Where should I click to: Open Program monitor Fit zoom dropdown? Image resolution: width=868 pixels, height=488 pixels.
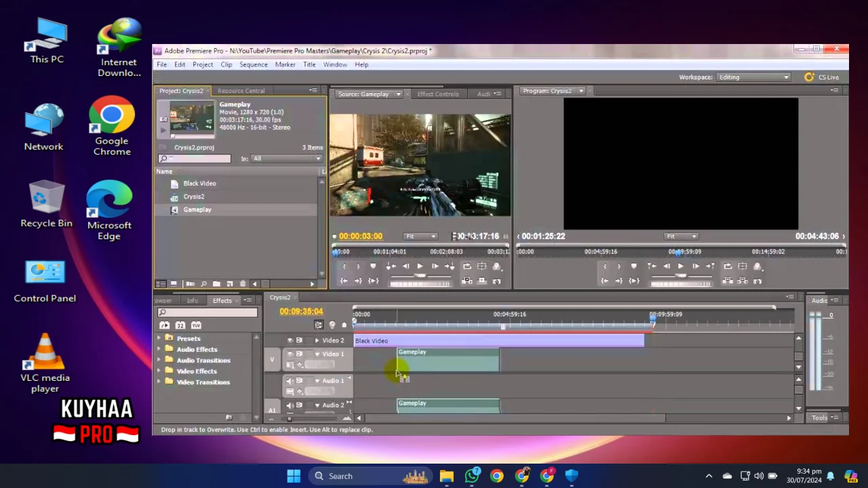click(682, 237)
